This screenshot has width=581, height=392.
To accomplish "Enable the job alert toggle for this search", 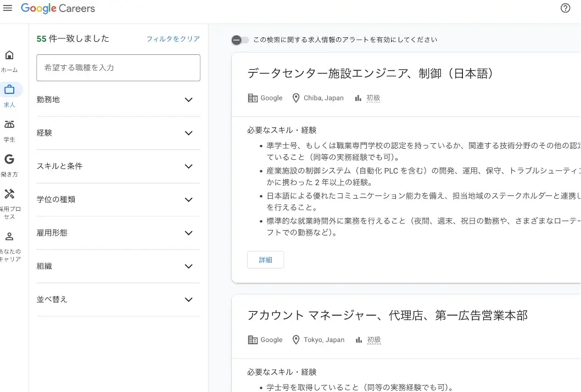I will pos(240,40).
